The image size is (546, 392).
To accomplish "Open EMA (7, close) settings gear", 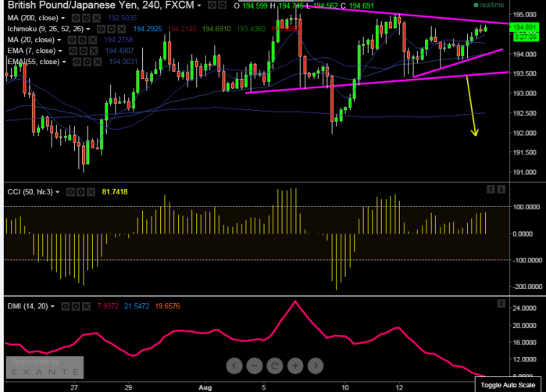I will tap(84, 51).
